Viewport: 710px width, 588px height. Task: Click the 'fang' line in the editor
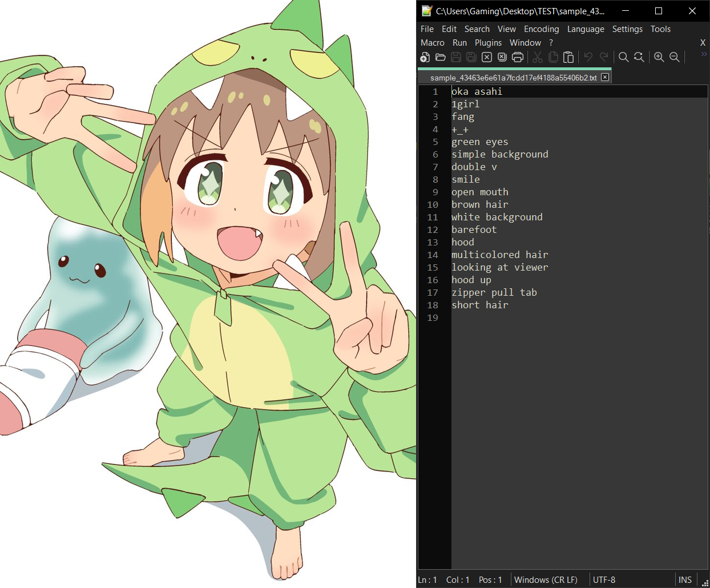463,116
